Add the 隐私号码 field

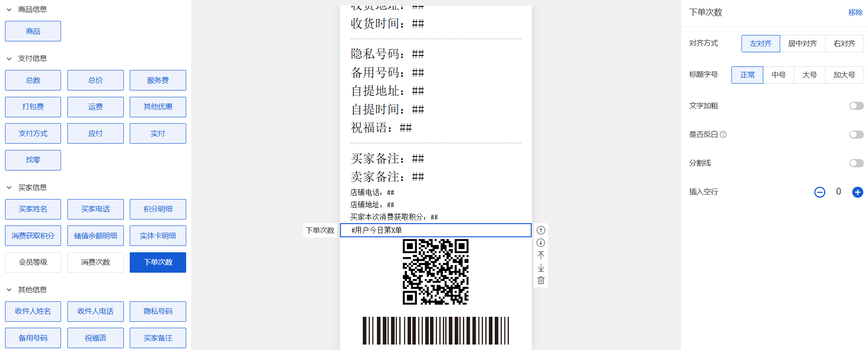(157, 311)
